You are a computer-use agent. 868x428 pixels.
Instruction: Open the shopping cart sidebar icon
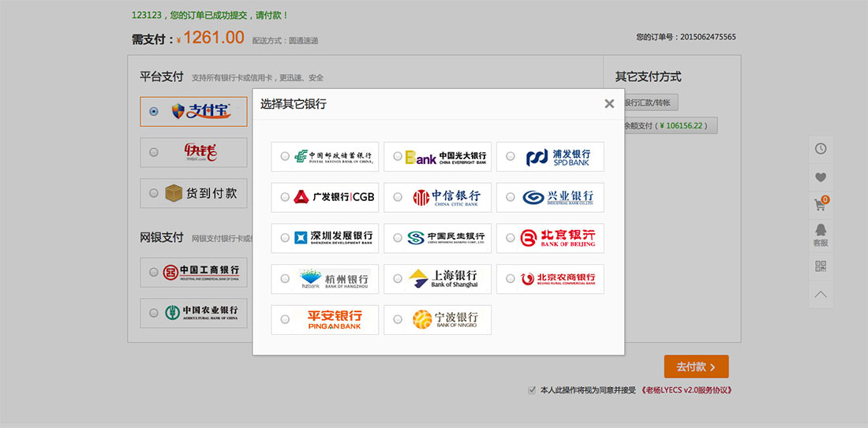(821, 205)
